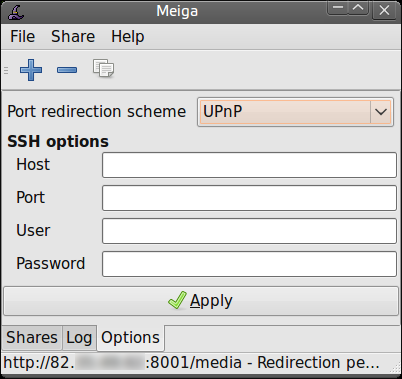Close the Meiga window

(x=384, y=11)
